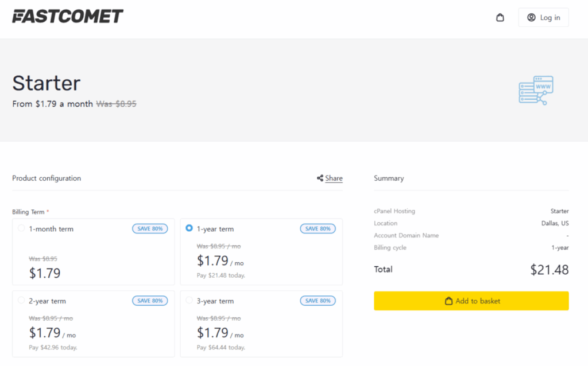Select the 2-year term radio button
Image resolution: width=588 pixels, height=366 pixels.
coord(22,300)
